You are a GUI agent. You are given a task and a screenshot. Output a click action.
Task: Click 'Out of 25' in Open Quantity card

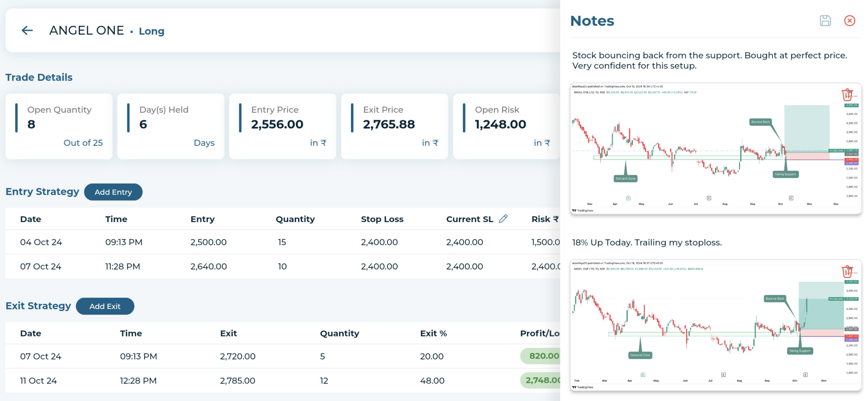83,143
